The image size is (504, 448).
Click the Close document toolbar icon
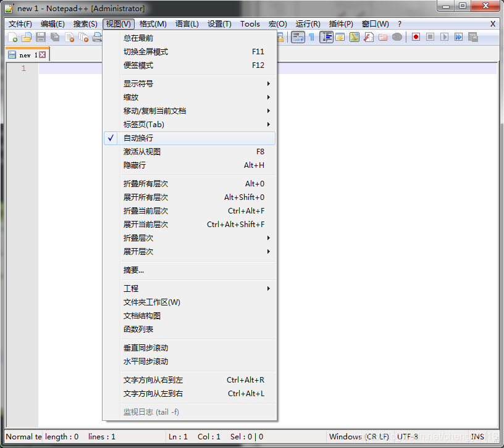(x=69, y=37)
